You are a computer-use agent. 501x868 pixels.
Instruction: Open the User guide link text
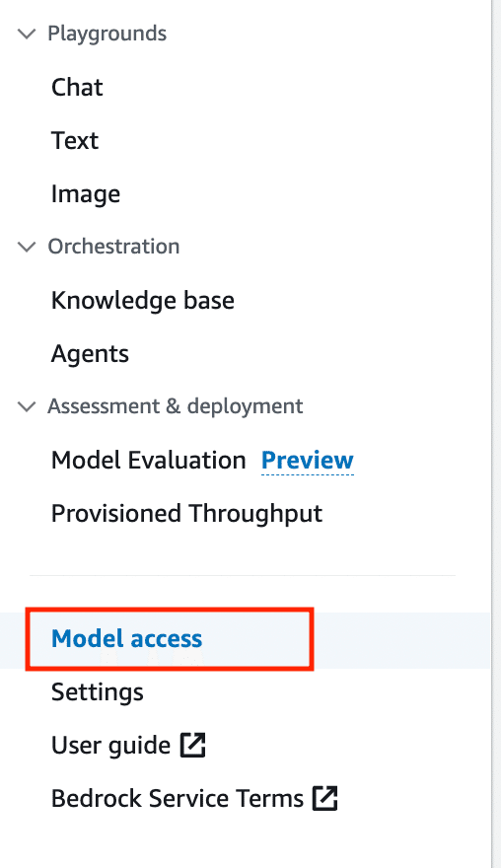click(110, 746)
